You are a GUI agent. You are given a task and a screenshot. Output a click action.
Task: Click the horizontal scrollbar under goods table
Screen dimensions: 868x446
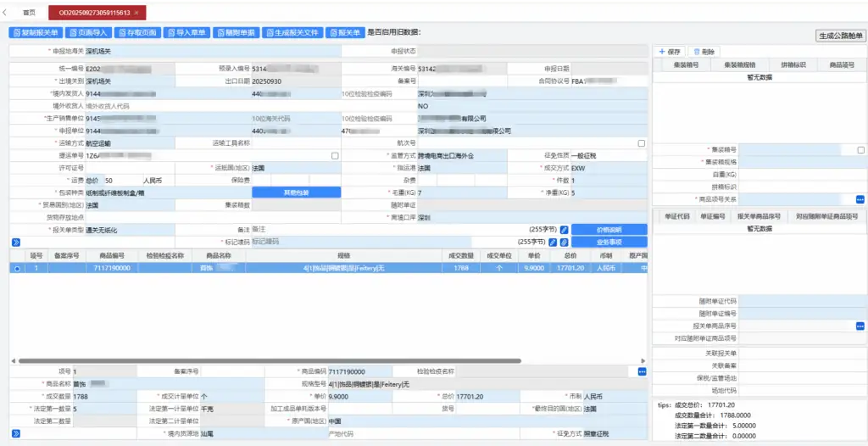[x=270, y=360]
